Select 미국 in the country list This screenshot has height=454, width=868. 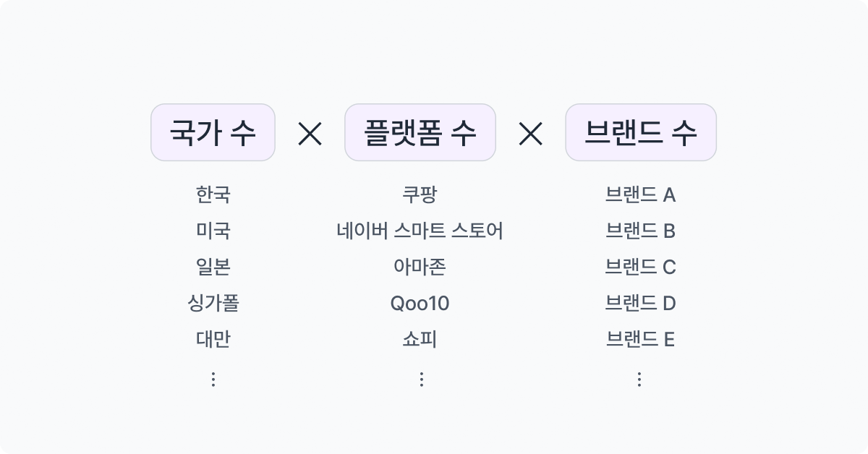(213, 231)
